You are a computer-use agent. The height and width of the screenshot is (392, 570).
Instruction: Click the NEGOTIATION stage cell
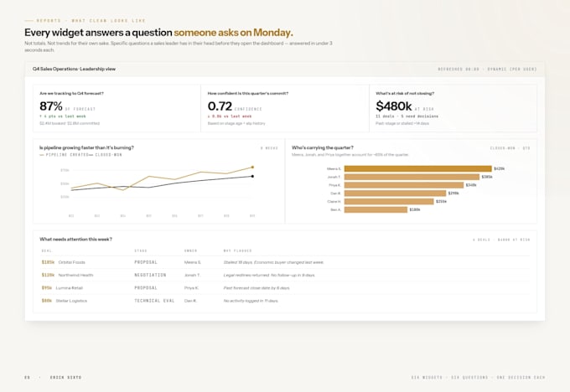coord(150,275)
